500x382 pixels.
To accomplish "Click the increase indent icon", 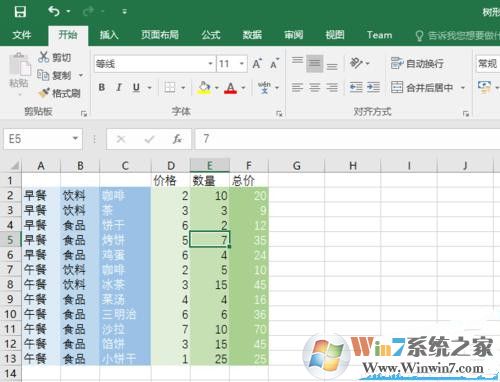I will pyautogui.click(x=373, y=88).
